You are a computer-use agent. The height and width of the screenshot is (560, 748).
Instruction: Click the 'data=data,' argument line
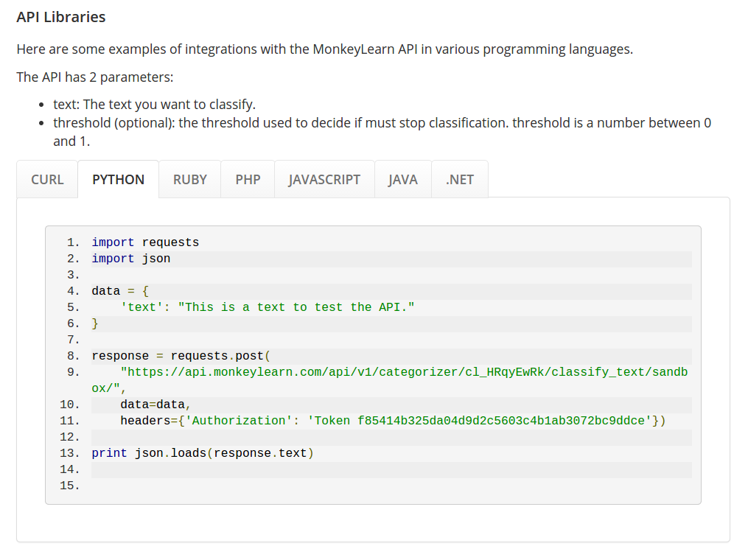(155, 405)
